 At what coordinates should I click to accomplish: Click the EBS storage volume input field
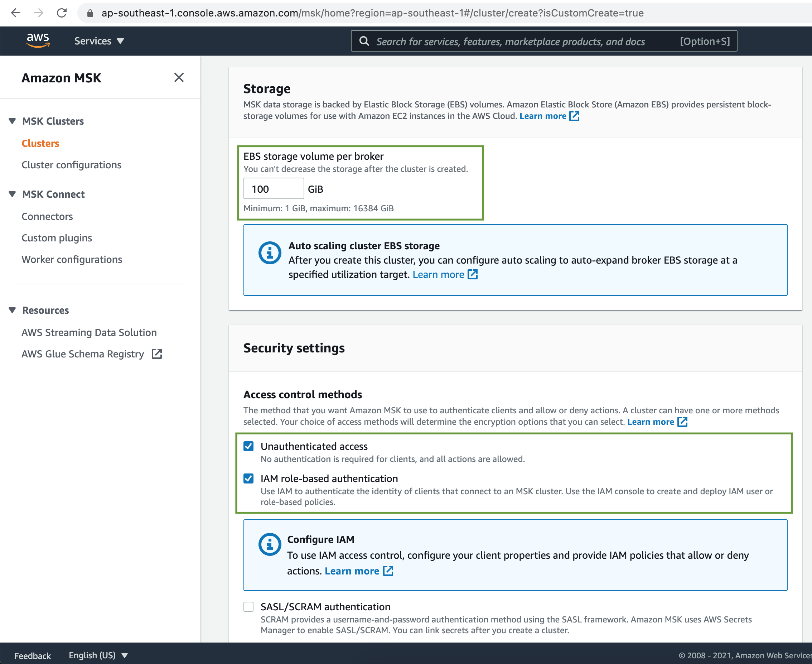(x=274, y=189)
